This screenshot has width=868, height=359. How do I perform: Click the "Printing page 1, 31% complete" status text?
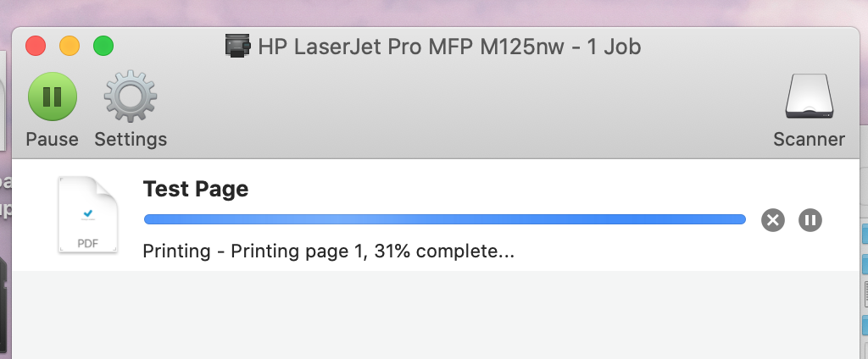[329, 251]
